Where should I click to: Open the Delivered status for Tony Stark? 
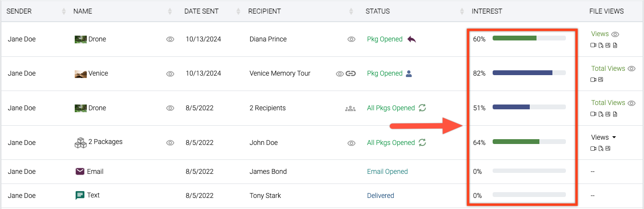coord(380,196)
